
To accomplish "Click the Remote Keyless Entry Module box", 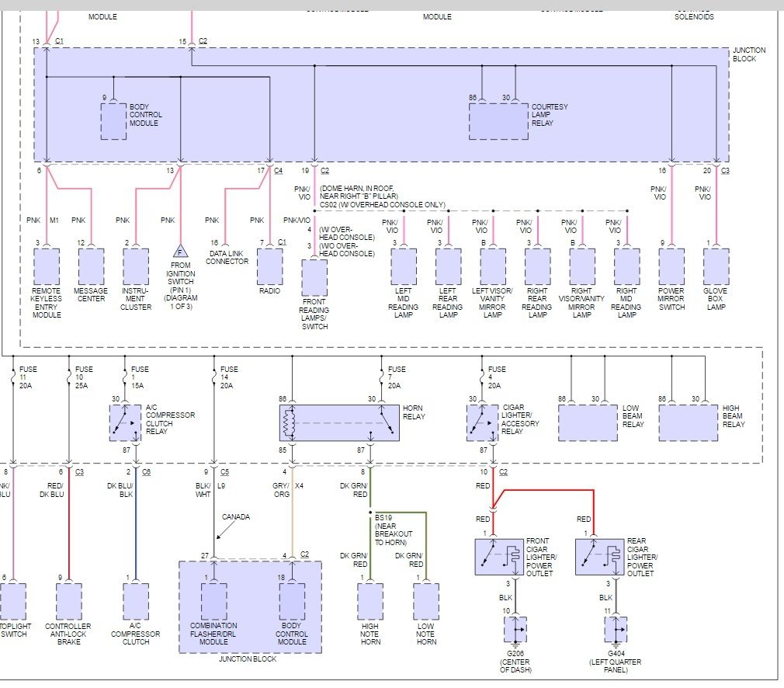I will [x=47, y=266].
